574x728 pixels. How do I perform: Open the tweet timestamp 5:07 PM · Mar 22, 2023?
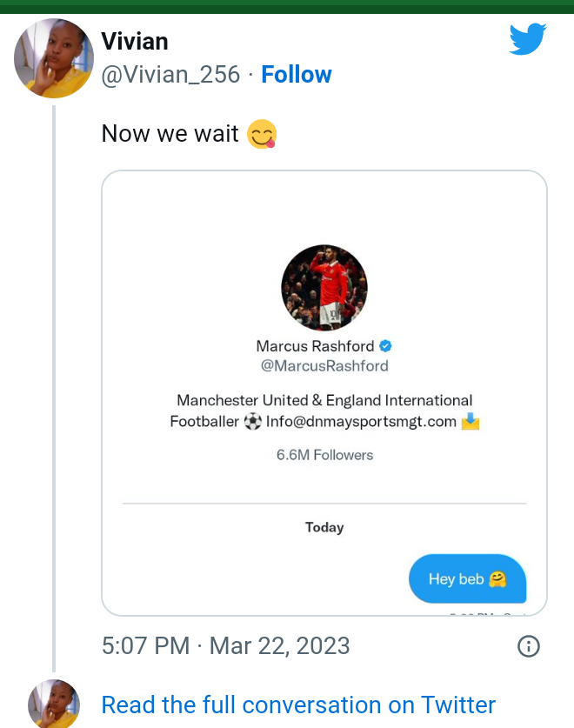pyautogui.click(x=226, y=646)
